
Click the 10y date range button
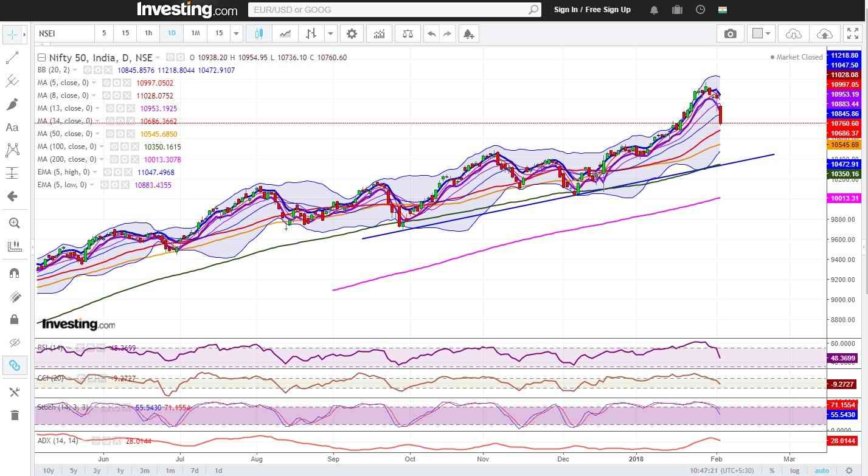pyautogui.click(x=48, y=471)
